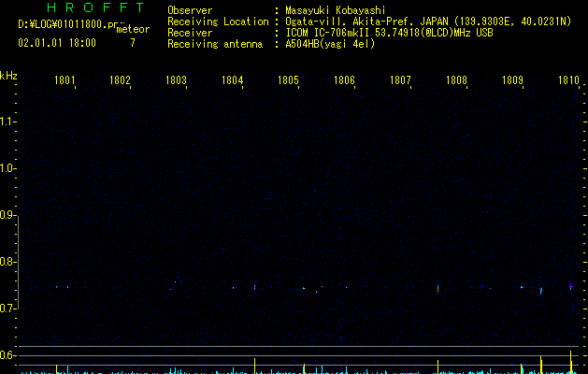Click the Receiver field label
This screenshot has width=588, height=374.
[190, 33]
